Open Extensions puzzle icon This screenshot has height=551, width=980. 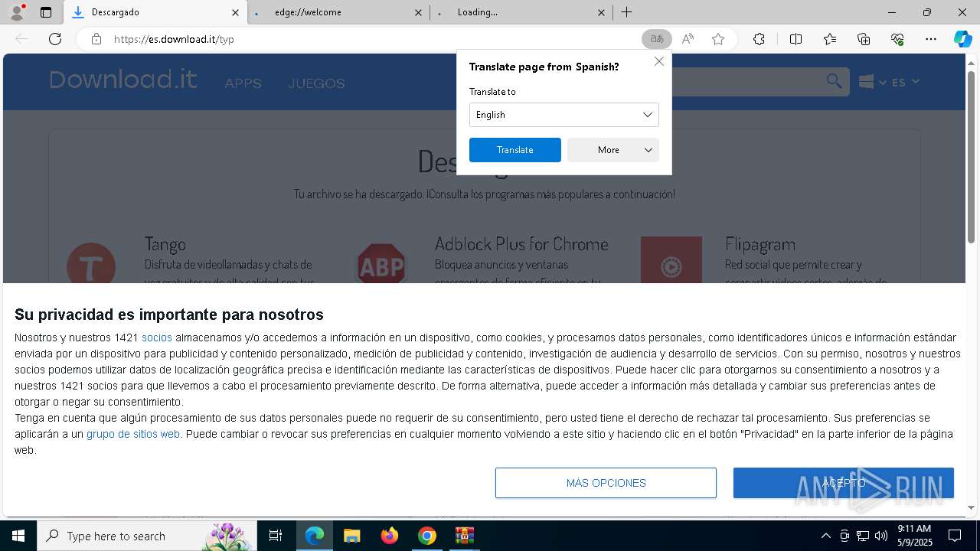pos(759,39)
